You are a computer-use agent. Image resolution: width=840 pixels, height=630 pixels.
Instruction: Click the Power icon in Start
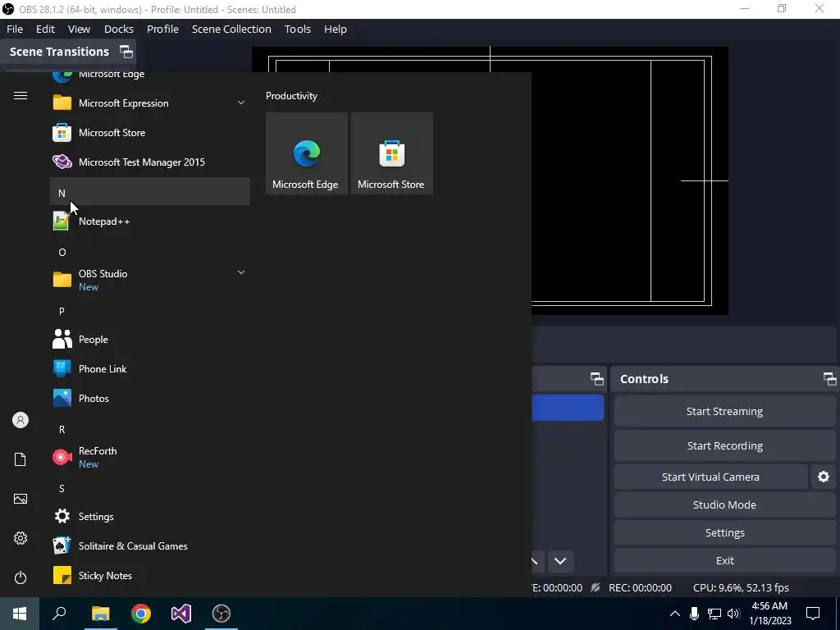pyautogui.click(x=21, y=577)
